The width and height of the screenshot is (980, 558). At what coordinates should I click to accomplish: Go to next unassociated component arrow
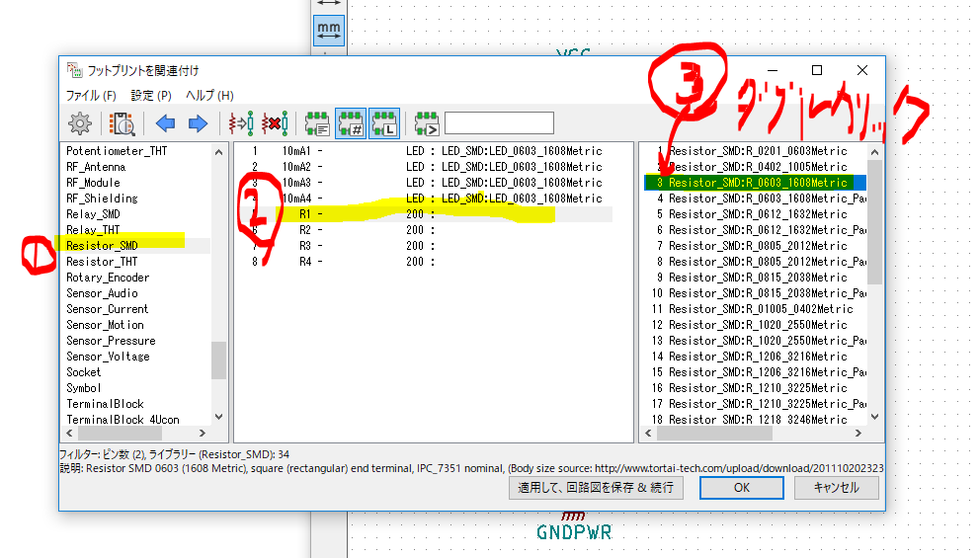198,123
